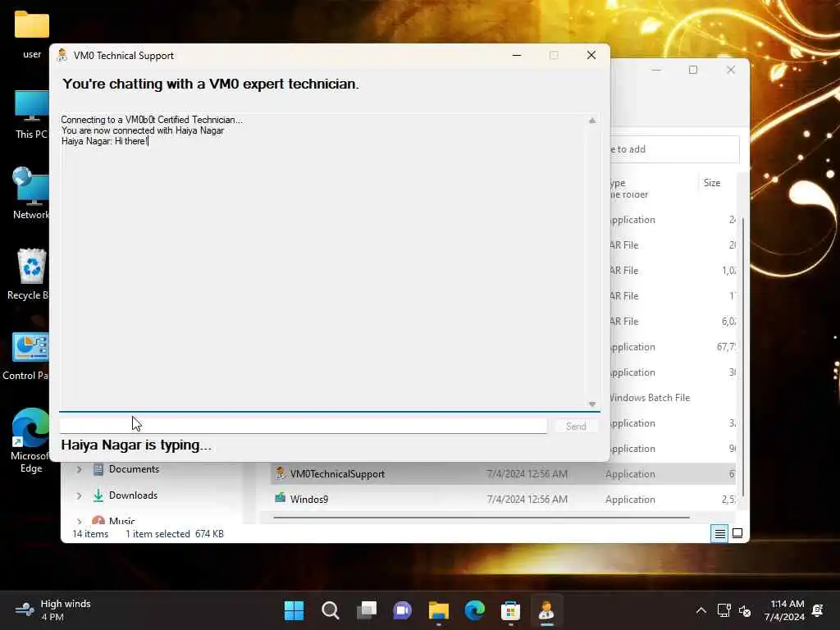
Task: Open the notification center bell icon
Action: click(818, 610)
